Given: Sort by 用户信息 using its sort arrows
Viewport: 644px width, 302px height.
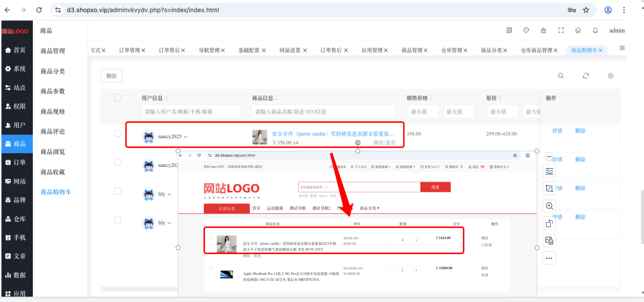Looking at the screenshot, I should tap(167, 98).
